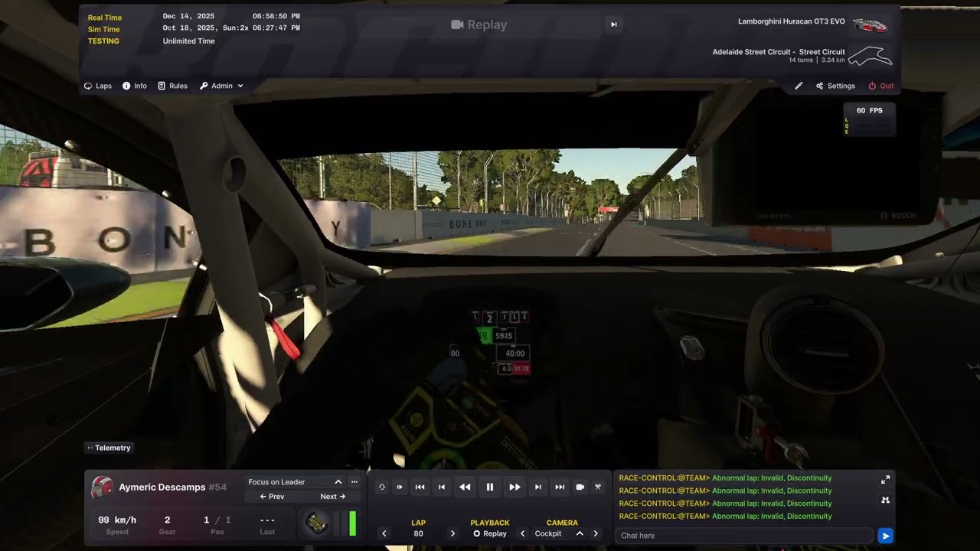
Task: Expand the chat panel with expand icon
Action: (885, 480)
